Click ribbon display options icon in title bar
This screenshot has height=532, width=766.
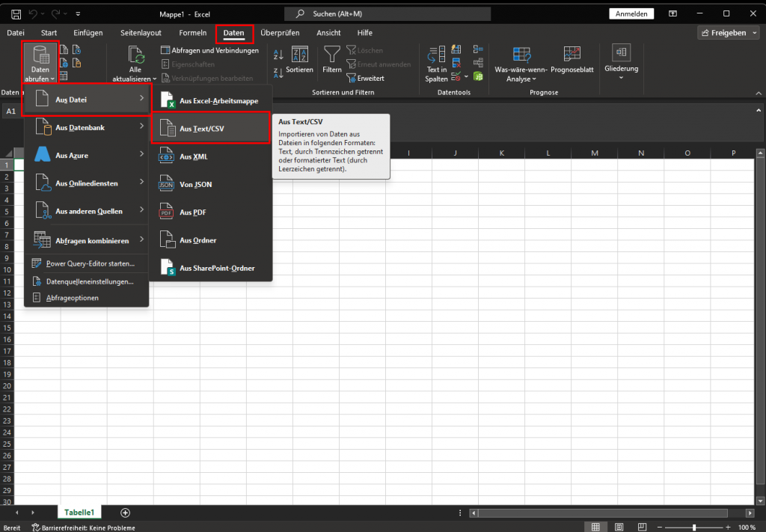pyautogui.click(x=673, y=13)
